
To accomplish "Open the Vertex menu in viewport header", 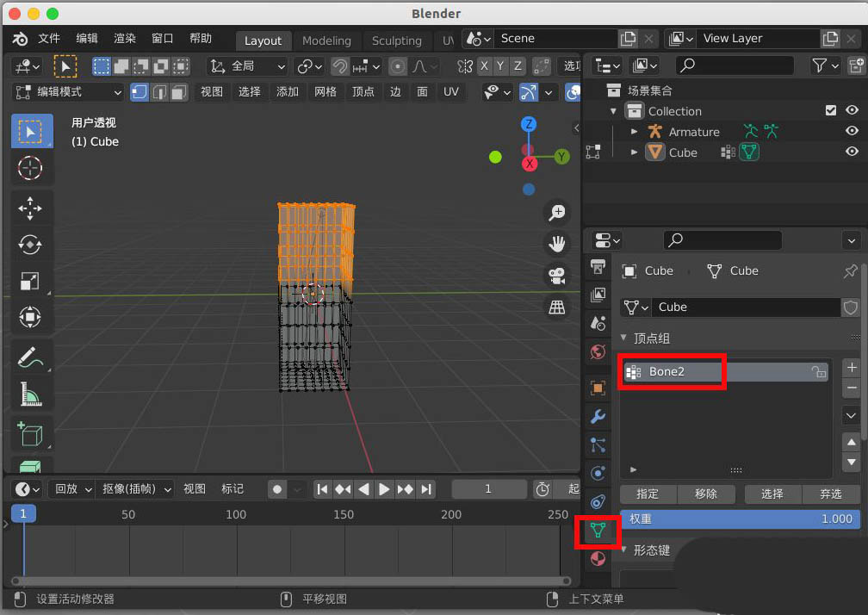I will click(x=363, y=92).
